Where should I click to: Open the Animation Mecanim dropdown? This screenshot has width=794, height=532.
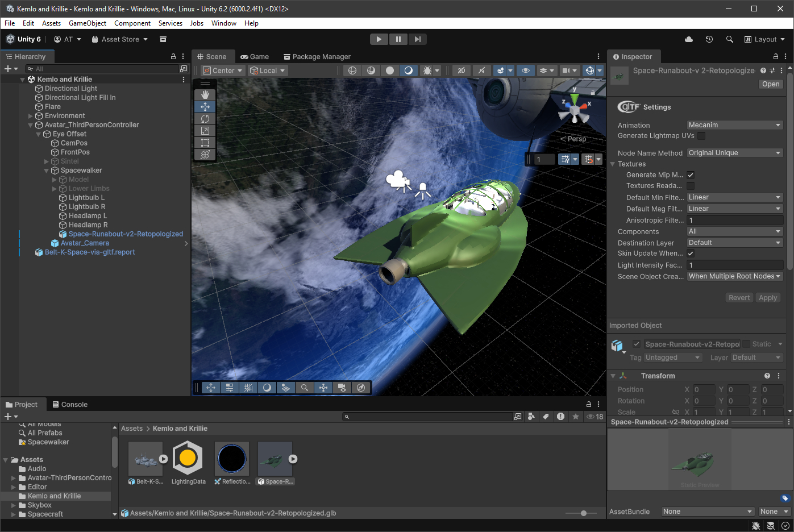point(734,125)
